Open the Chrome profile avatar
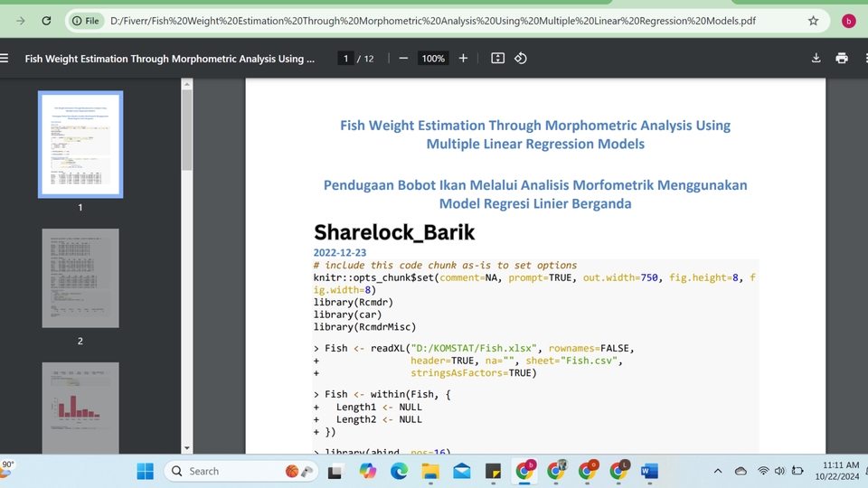868x488 pixels. [848, 21]
